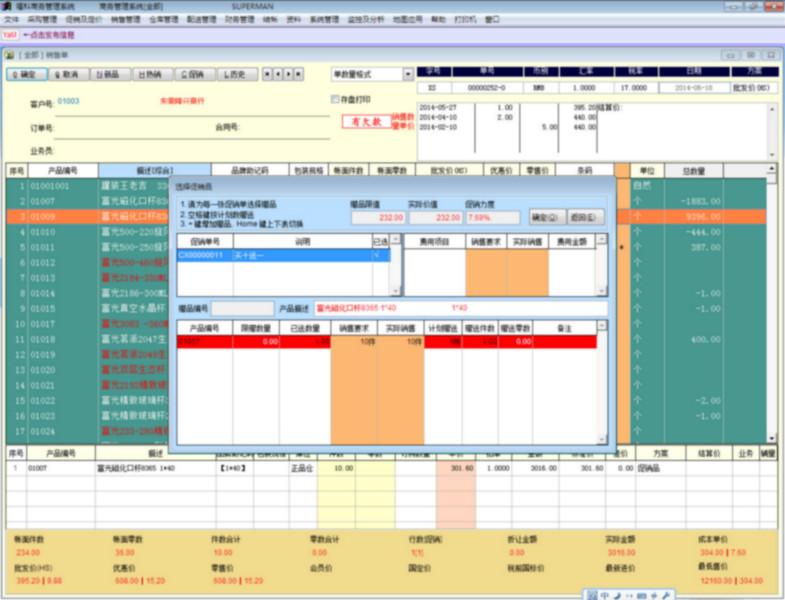
Task: Click the 总数量 column header
Action: pyautogui.click(x=693, y=171)
